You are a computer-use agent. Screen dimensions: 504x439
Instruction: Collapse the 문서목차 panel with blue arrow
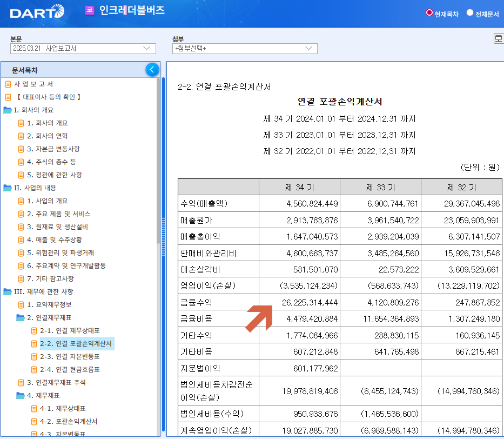coord(152,69)
